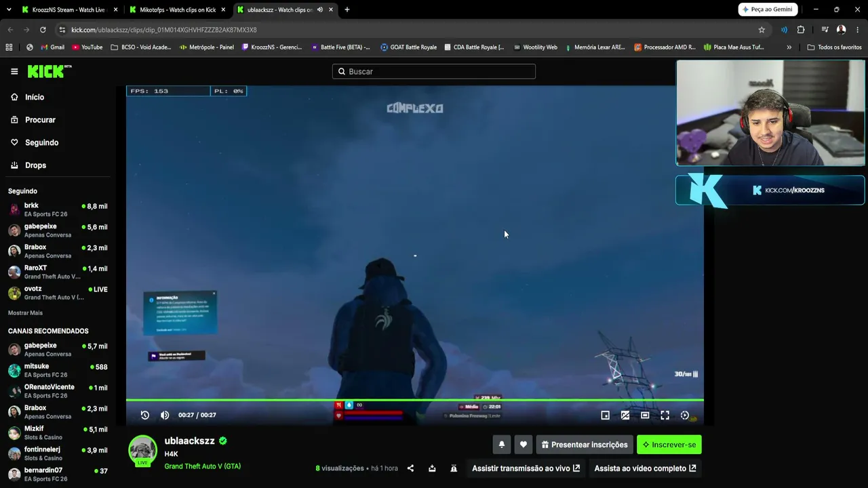This screenshot has height=488, width=868.
Task: Enter fullscreen video mode
Action: pos(665,415)
